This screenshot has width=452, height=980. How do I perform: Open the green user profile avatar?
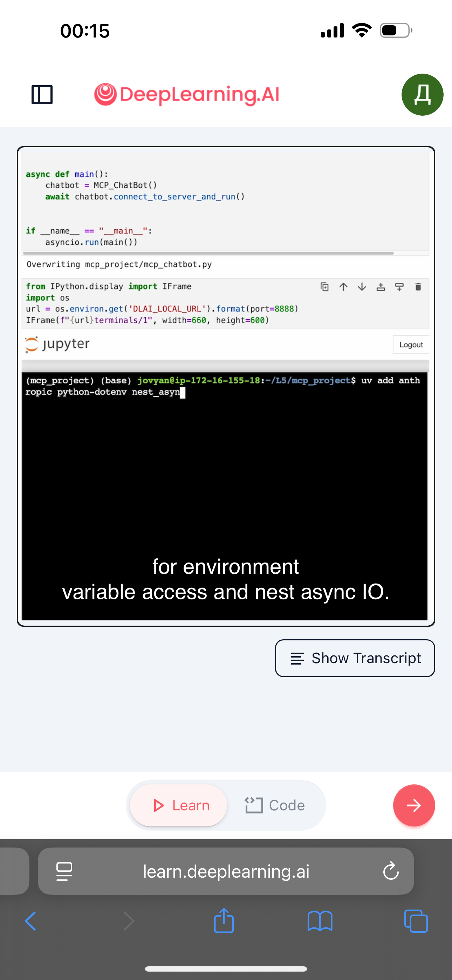(x=422, y=94)
